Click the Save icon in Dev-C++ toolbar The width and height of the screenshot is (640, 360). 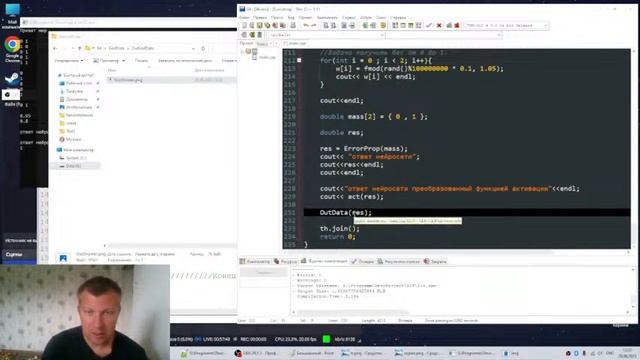coord(260,25)
